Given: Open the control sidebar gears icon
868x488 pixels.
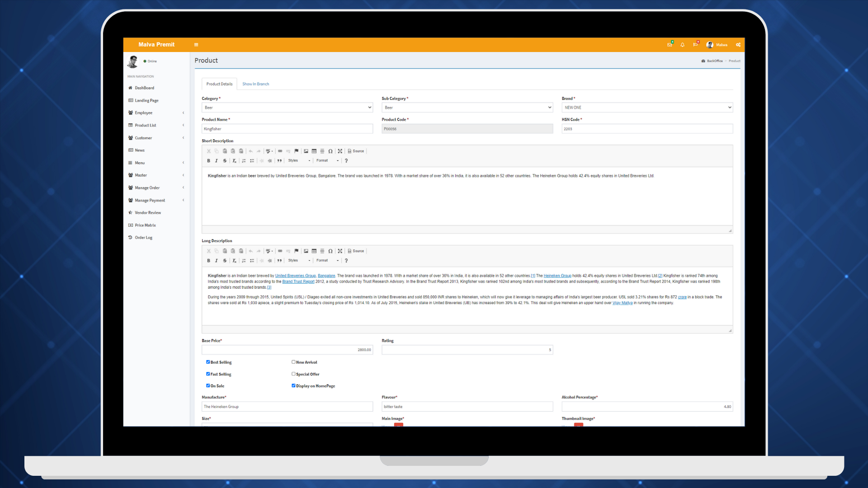Looking at the screenshot, I should click(738, 45).
